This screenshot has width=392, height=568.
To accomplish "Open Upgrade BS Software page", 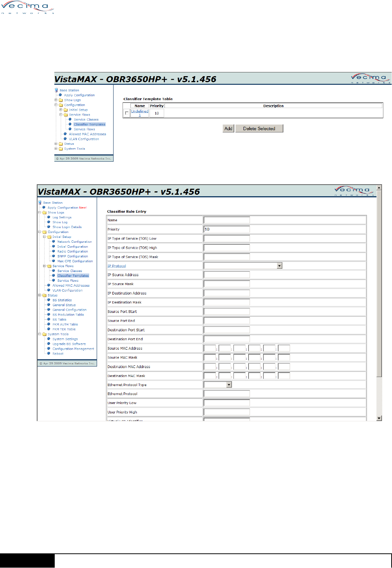I will 69,344.
